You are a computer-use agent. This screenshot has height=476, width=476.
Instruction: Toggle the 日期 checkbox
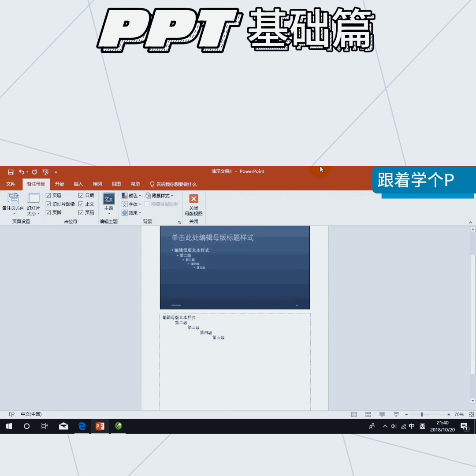coord(81,196)
